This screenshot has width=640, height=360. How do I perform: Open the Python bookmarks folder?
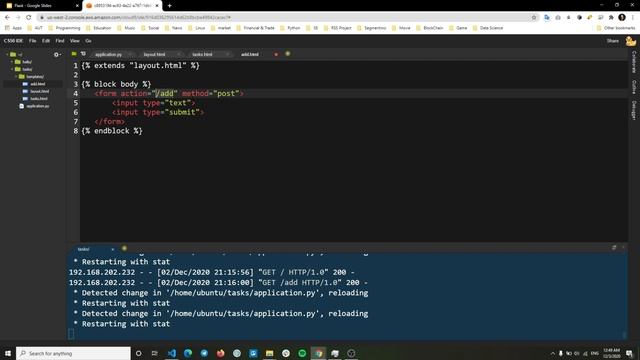pos(290,28)
